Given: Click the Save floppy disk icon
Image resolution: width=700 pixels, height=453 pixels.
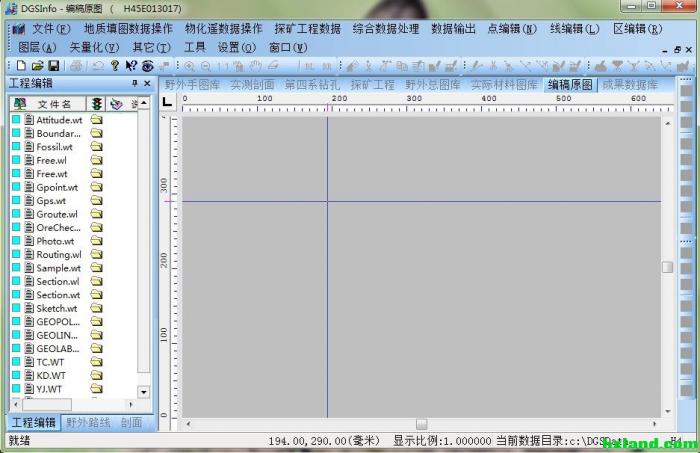Looking at the screenshot, I should point(53,66).
